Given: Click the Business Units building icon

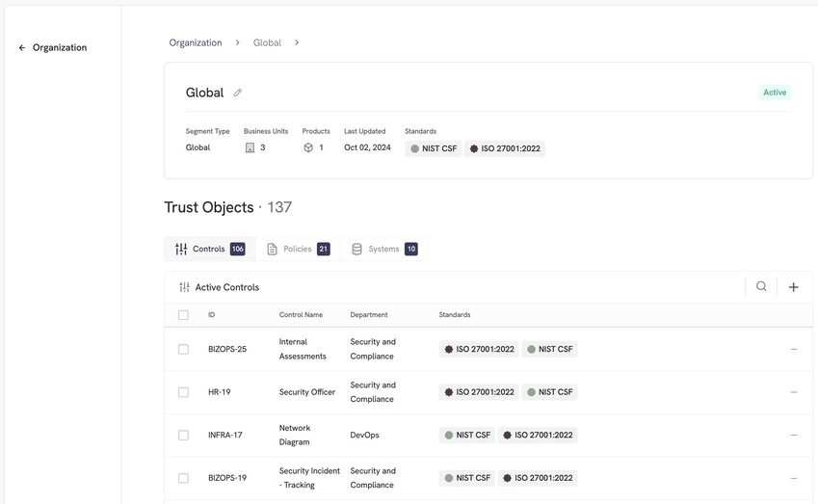Looking at the screenshot, I should click(x=250, y=147).
